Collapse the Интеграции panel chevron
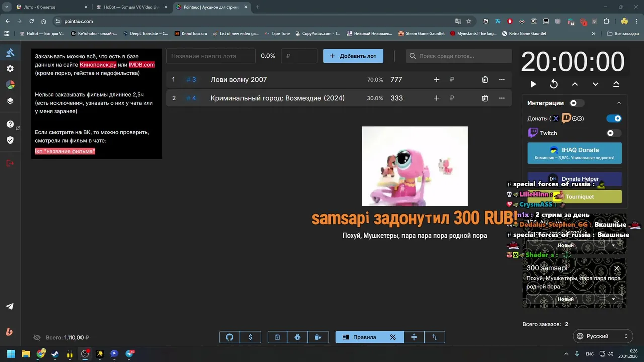Viewport: 644px width, 362px height. click(x=619, y=103)
